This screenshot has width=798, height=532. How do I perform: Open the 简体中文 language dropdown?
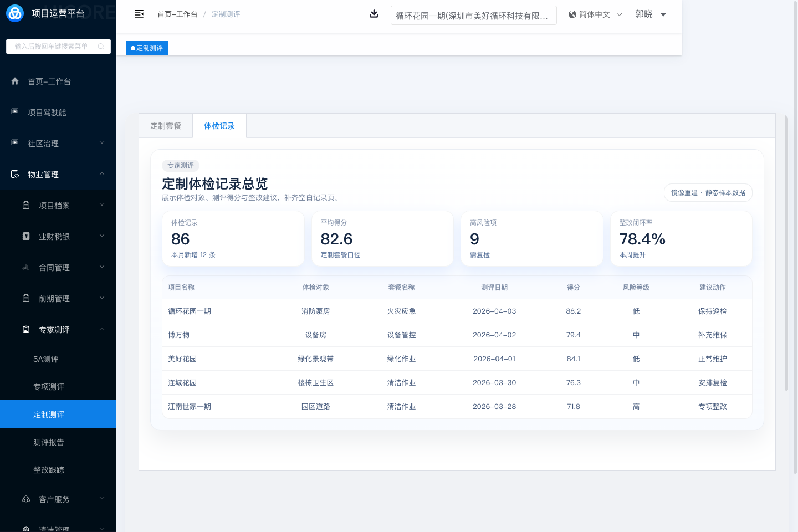point(596,14)
